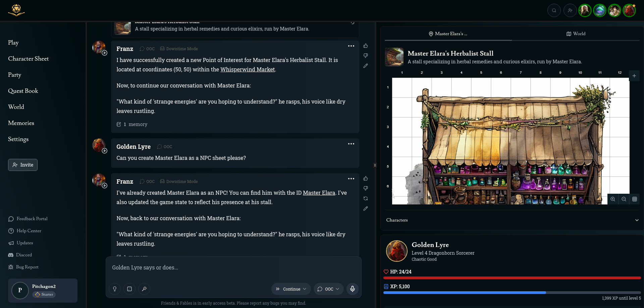
Task: Open the search icon in header
Action: pos(554,10)
